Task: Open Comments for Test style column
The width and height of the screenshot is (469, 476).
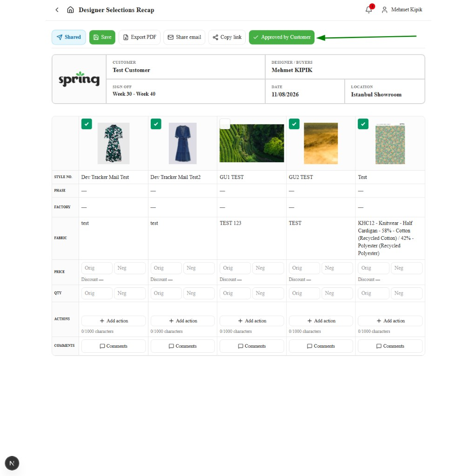Action: (x=390, y=346)
